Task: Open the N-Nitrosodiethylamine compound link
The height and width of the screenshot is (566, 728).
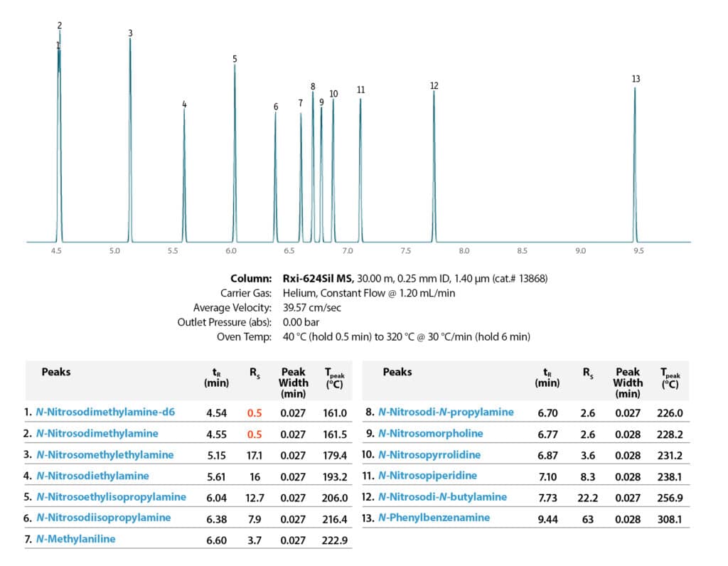Action: coord(92,476)
